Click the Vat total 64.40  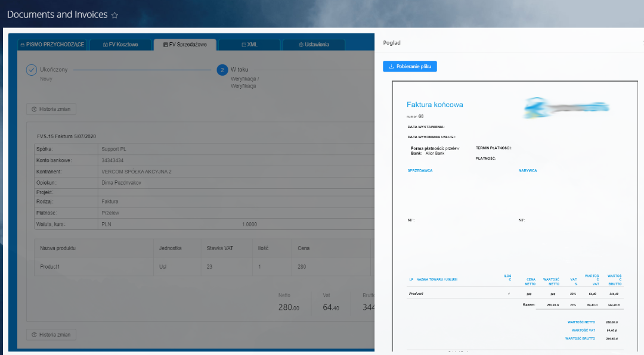point(331,307)
